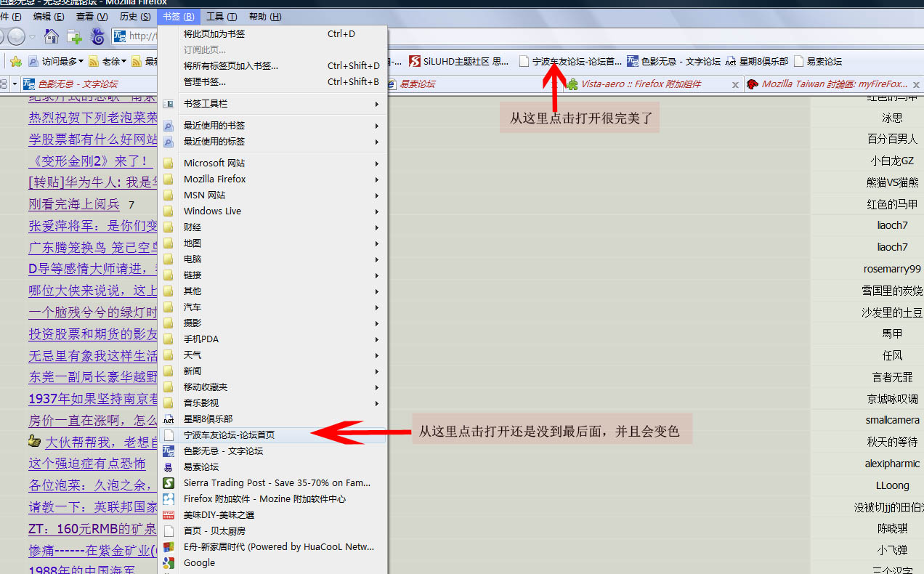
Task: Click author name smallcamera
Action: pos(892,420)
